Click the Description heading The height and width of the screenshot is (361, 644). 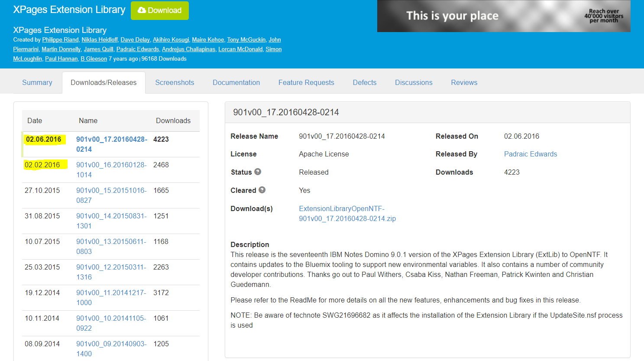pos(250,244)
